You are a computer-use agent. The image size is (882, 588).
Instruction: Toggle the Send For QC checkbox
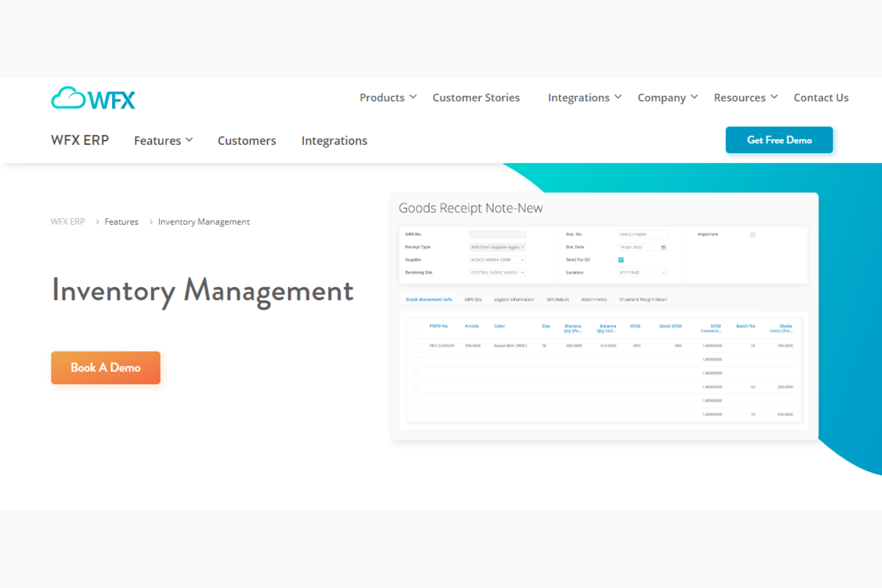pyautogui.click(x=621, y=260)
